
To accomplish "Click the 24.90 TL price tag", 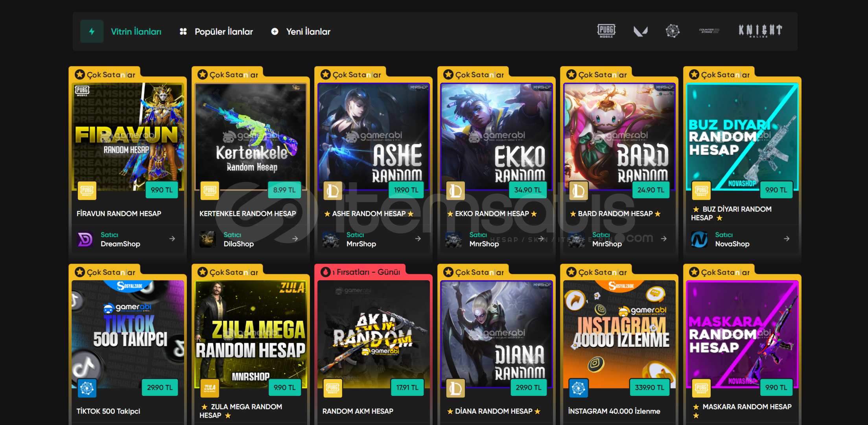I will tap(651, 190).
